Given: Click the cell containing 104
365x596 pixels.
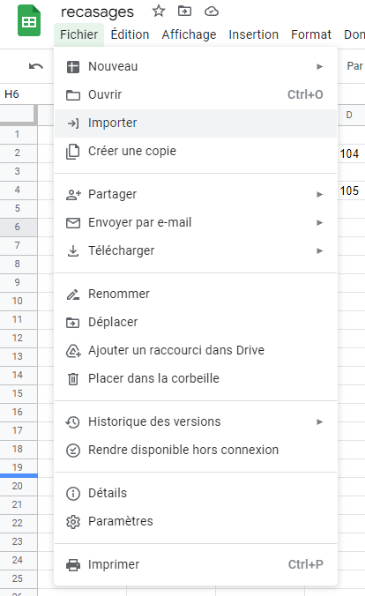Looking at the screenshot, I should click(351, 154).
